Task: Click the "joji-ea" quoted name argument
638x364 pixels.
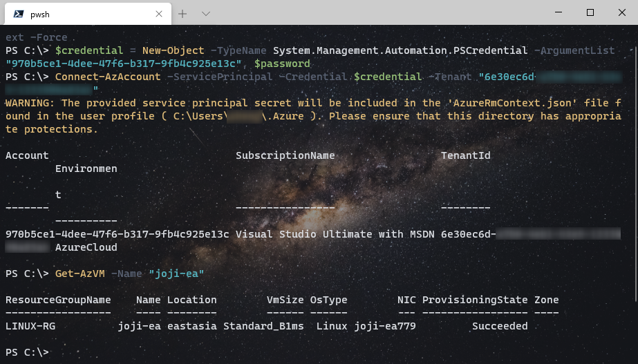Action: (176, 274)
